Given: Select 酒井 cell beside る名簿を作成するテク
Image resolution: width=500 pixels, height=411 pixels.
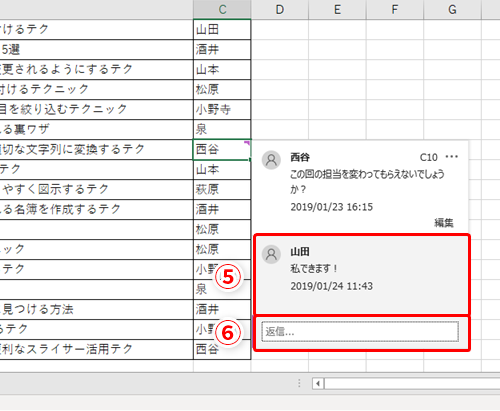Looking at the screenshot, I should (x=222, y=209).
